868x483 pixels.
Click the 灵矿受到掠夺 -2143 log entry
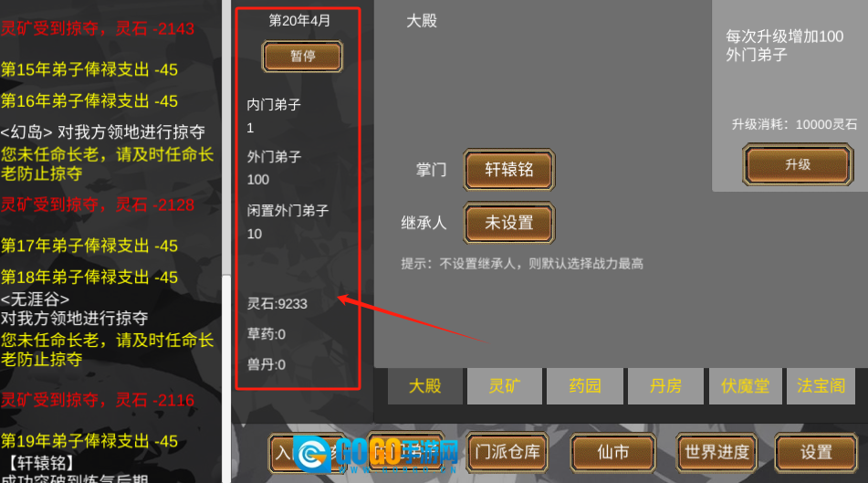click(98, 28)
